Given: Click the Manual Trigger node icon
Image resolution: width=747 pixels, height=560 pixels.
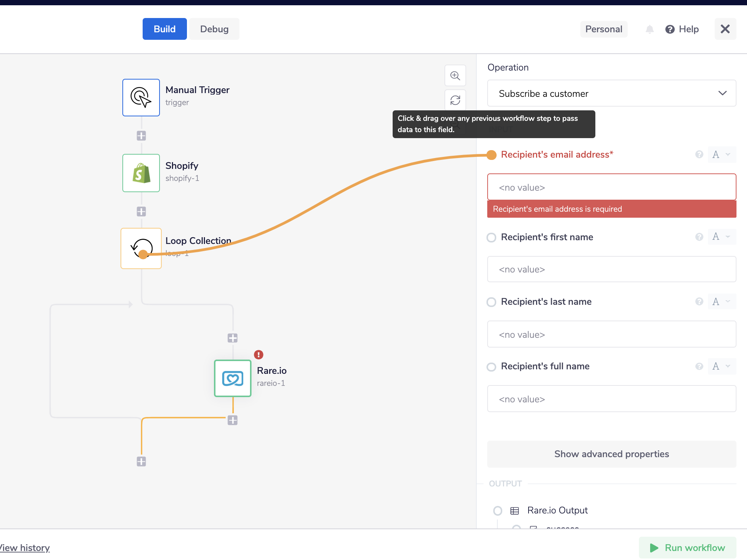Looking at the screenshot, I should click(141, 98).
